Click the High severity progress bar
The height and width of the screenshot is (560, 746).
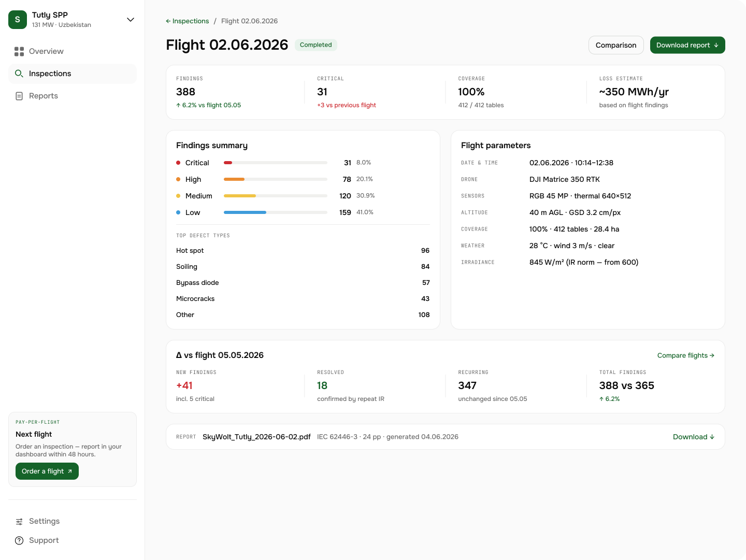[276, 179]
